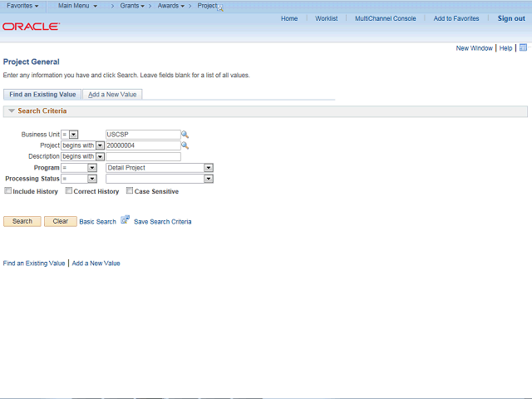The image size is (532, 399).
Task: Click Sign out link
Action: (x=511, y=18)
